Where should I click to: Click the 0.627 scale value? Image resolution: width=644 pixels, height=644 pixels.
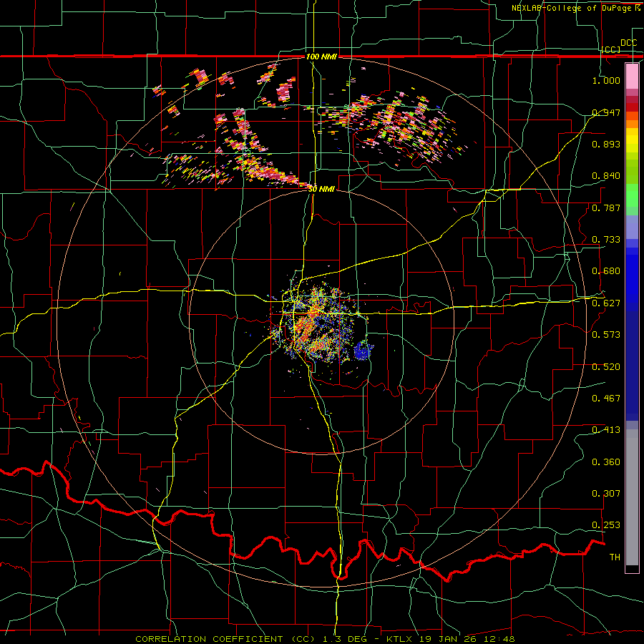coord(606,303)
